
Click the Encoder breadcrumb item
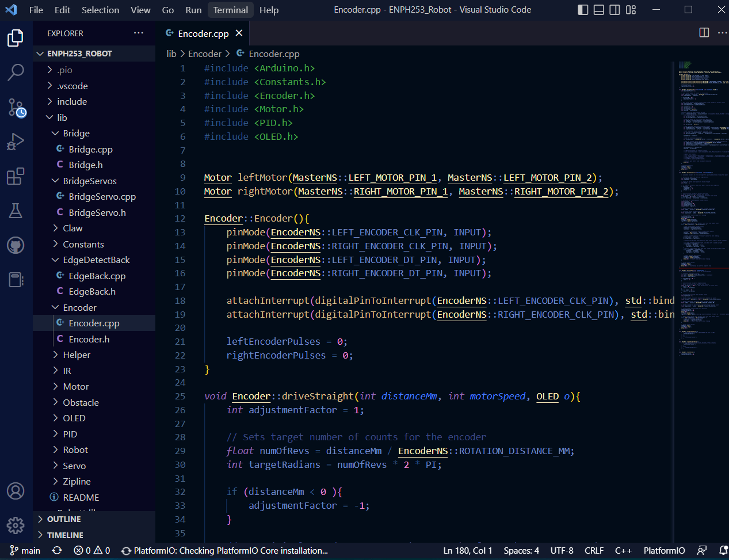pyautogui.click(x=205, y=54)
